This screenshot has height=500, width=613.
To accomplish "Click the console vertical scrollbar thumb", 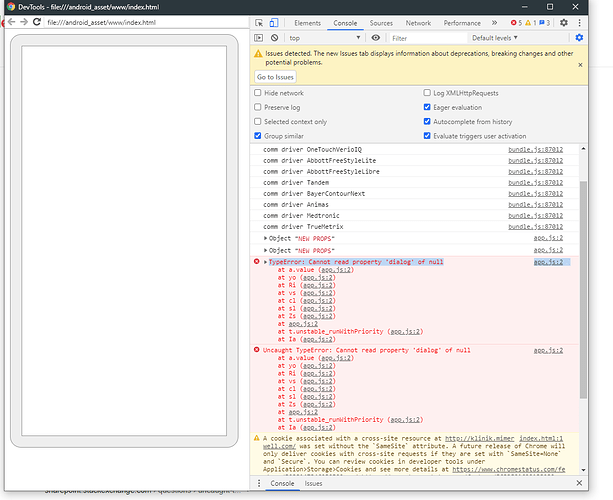I will [x=583, y=289].
